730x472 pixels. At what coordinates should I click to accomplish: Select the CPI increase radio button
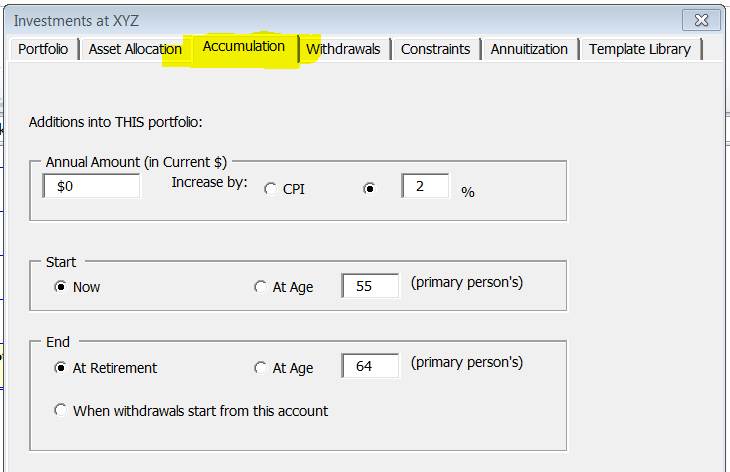click(270, 188)
